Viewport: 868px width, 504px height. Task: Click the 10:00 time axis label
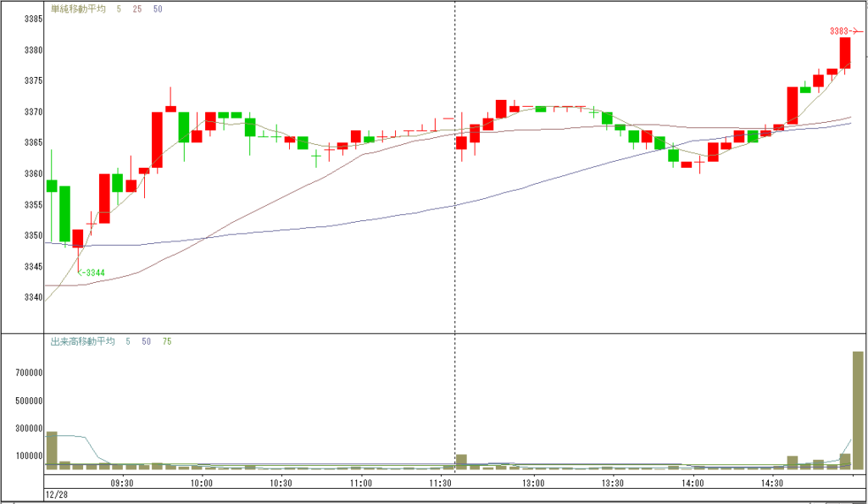pos(202,483)
